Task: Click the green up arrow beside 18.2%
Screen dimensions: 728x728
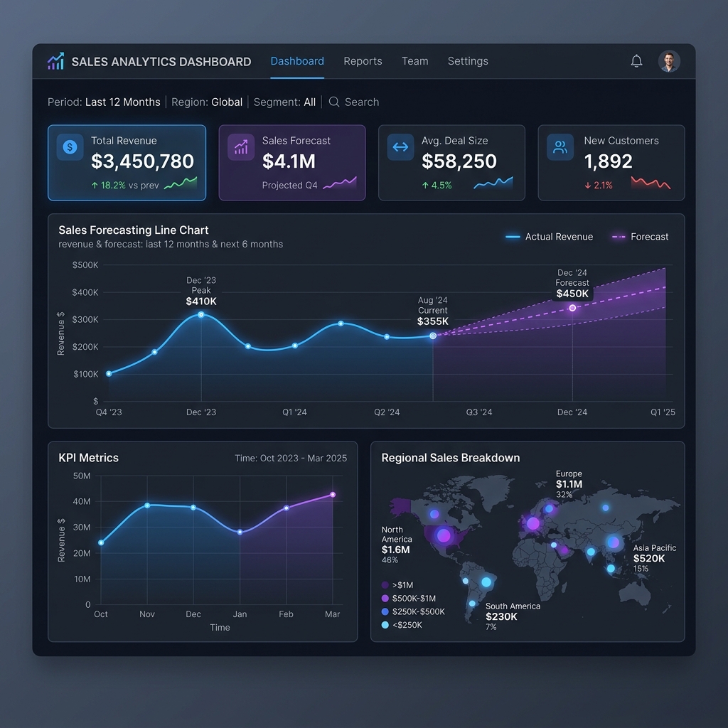Action: 95,186
